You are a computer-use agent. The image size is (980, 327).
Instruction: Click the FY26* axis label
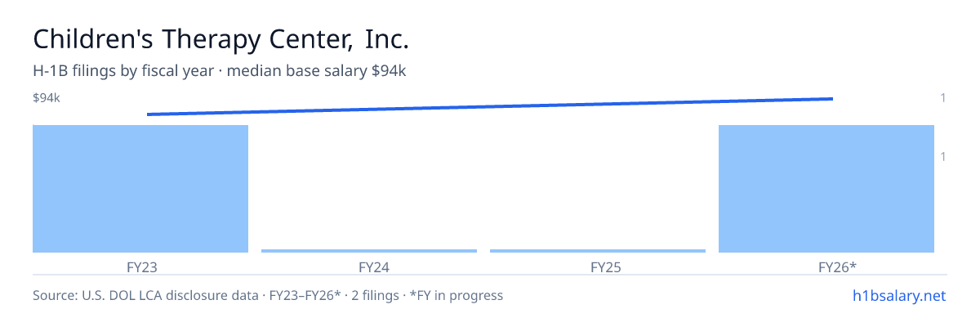826,267
